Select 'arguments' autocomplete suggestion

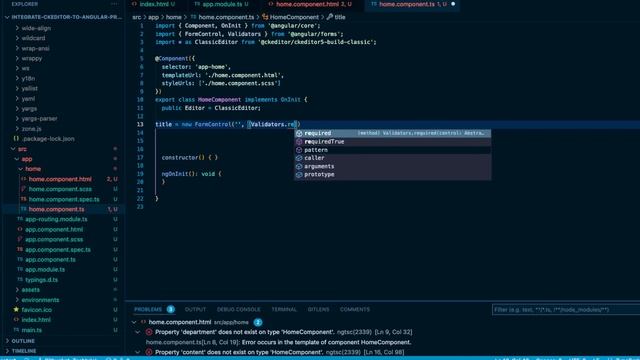[x=393, y=166]
